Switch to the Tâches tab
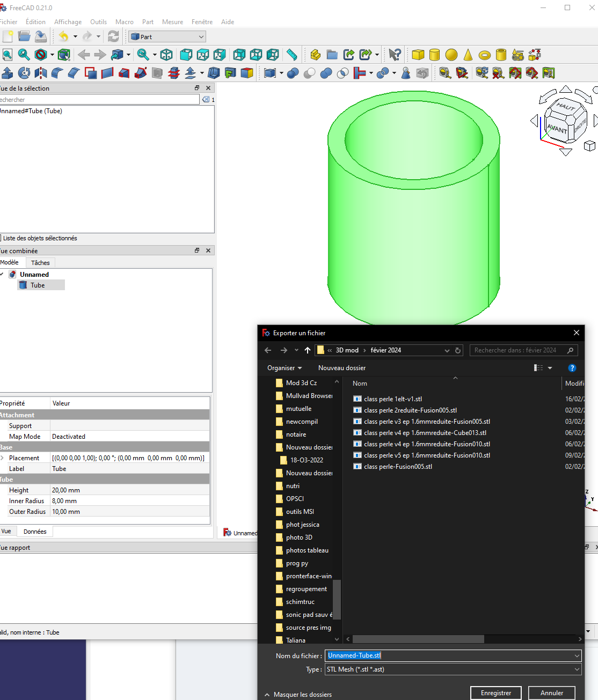The image size is (598, 700). [x=40, y=263]
